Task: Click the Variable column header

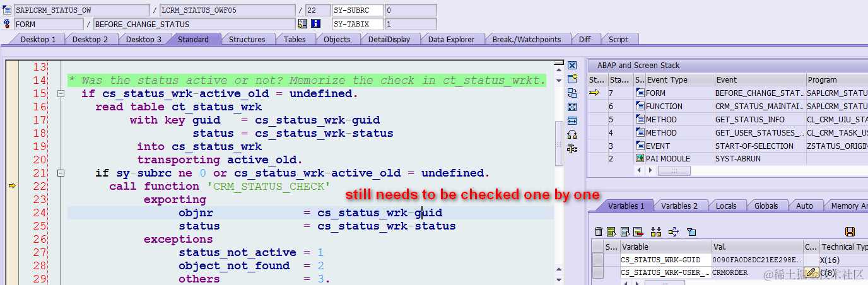Action: (665, 247)
